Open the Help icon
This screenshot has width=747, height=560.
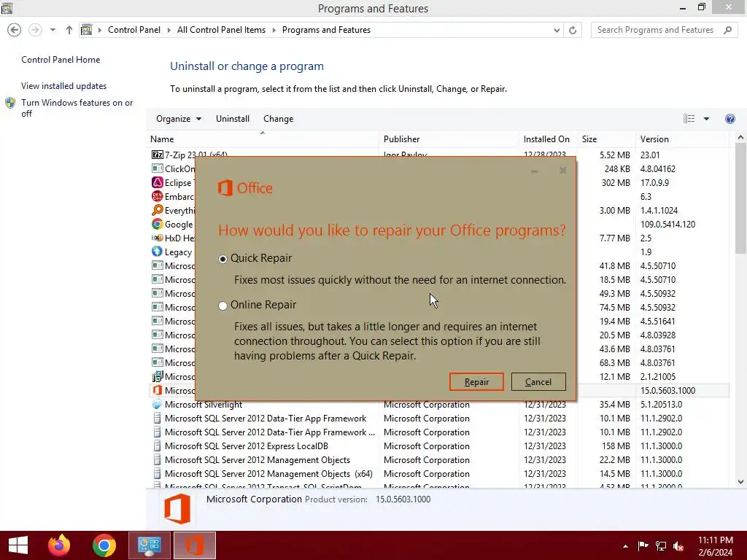tap(729, 119)
